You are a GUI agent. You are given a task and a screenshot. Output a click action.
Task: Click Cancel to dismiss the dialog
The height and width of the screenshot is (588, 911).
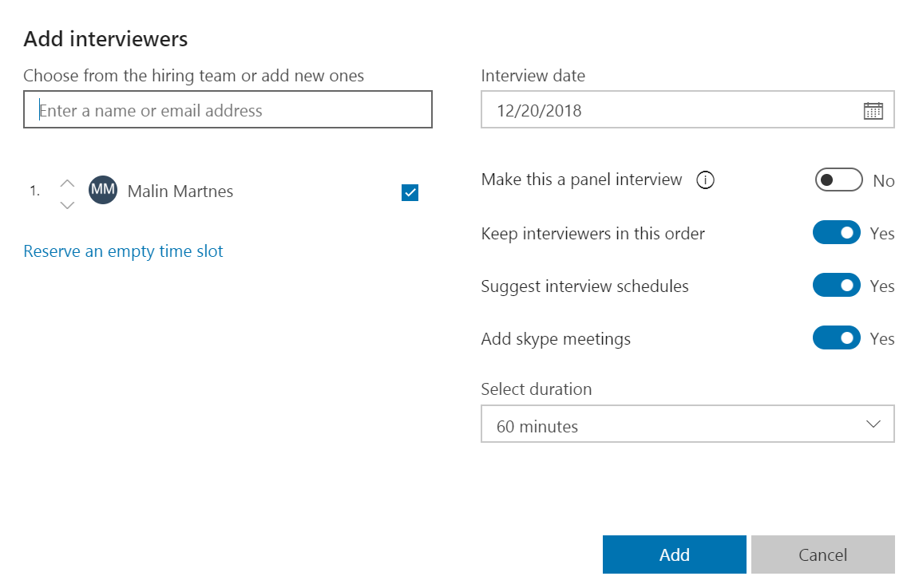[x=822, y=554]
